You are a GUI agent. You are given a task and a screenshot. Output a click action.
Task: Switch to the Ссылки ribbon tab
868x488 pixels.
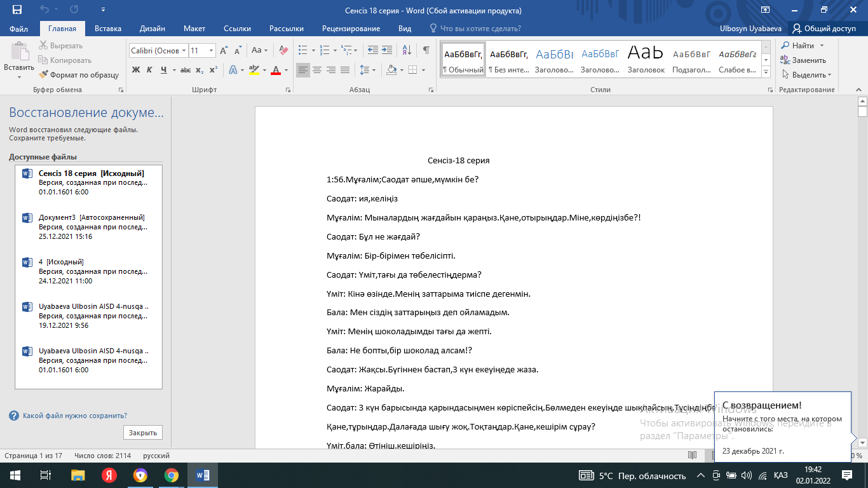tap(237, 29)
